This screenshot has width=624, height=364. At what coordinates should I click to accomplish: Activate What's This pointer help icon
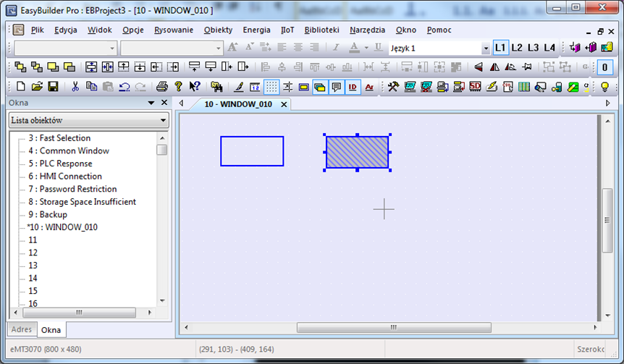pyautogui.click(x=195, y=86)
